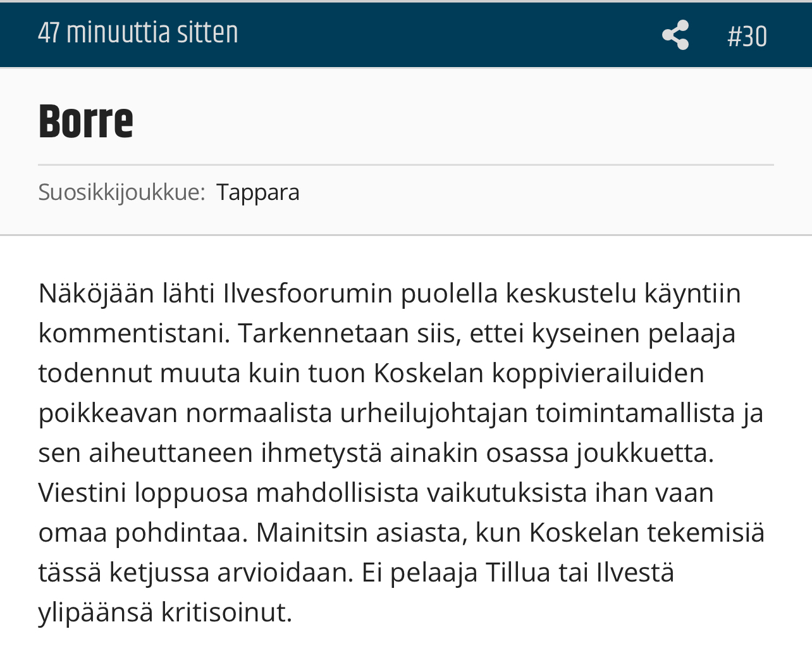Image resolution: width=812 pixels, height=660 pixels.
Task: Click the line beginning 'kommentistani. Tarkennetaan siis'
Action: click(x=387, y=333)
